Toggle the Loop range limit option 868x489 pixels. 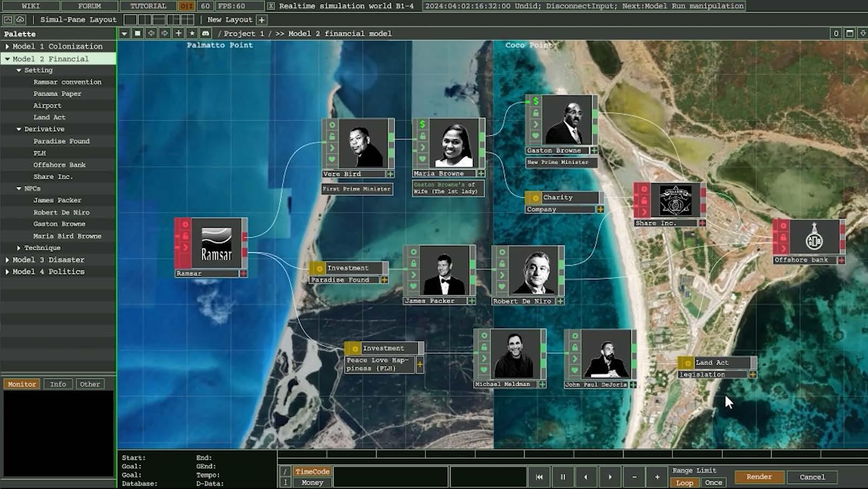point(684,483)
